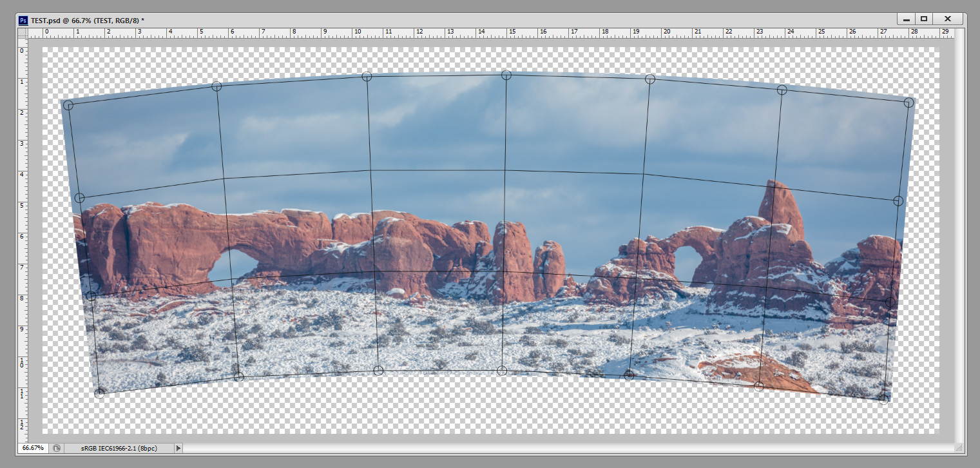This screenshot has width=980, height=468.
Task: Click the round status icon beside zoom field
Action: [57, 448]
